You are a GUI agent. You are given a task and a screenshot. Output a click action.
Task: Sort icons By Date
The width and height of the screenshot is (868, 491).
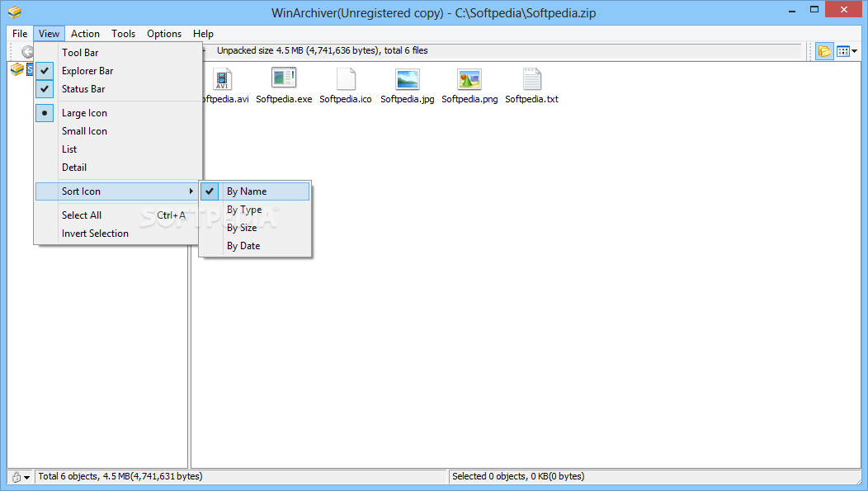(x=255, y=246)
